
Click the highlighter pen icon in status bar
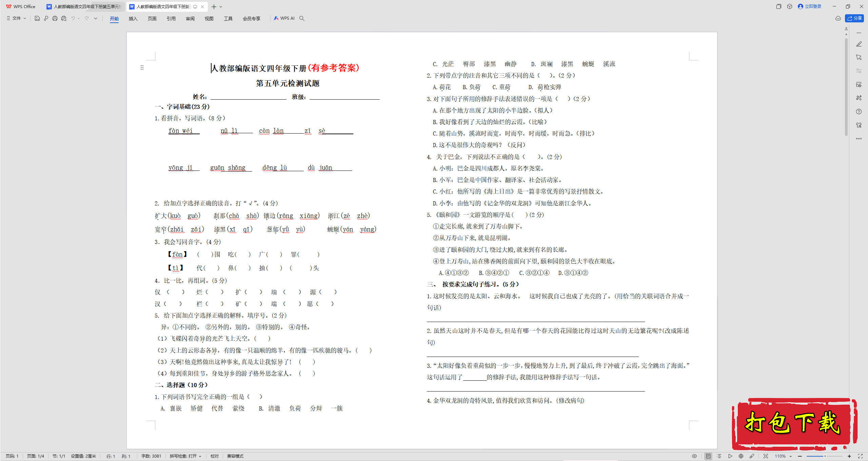pyautogui.click(x=752, y=456)
